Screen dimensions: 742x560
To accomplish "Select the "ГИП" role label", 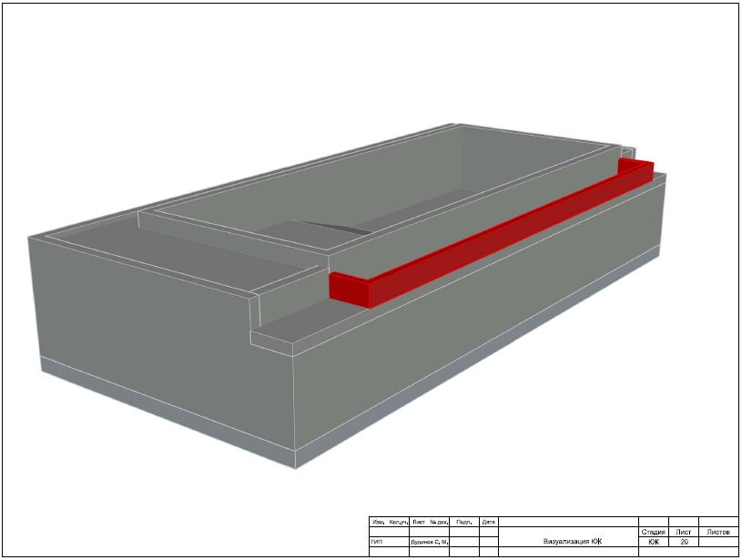I will pyautogui.click(x=377, y=542).
